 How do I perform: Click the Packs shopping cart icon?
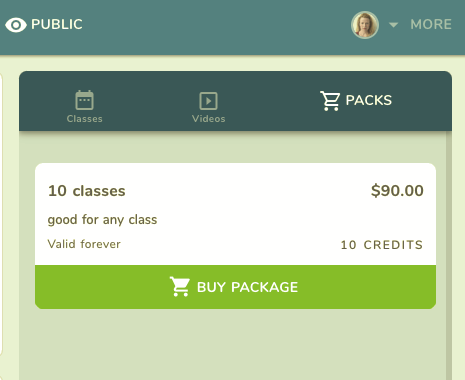coord(330,101)
